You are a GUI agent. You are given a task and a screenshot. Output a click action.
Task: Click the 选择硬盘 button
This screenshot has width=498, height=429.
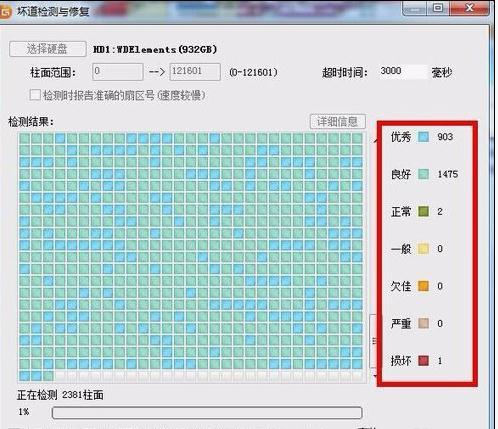[48, 49]
